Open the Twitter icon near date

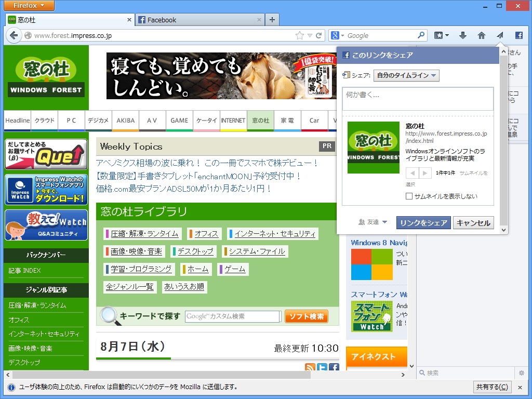(x=322, y=367)
